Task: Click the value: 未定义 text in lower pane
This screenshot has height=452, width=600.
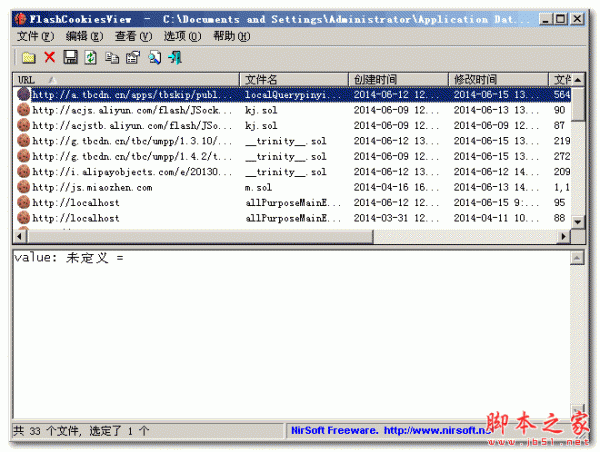Action: tap(69, 258)
